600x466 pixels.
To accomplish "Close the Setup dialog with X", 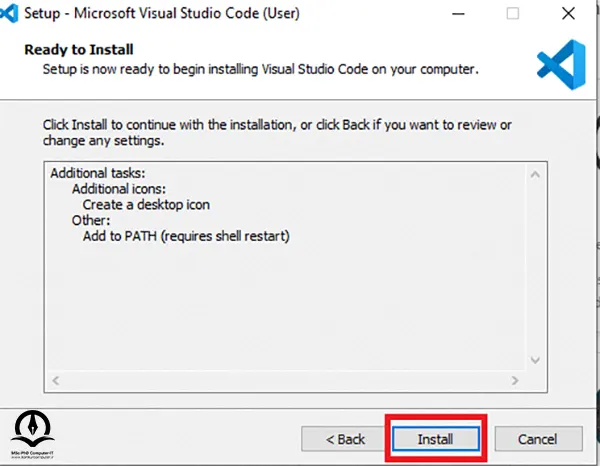I will click(x=568, y=13).
